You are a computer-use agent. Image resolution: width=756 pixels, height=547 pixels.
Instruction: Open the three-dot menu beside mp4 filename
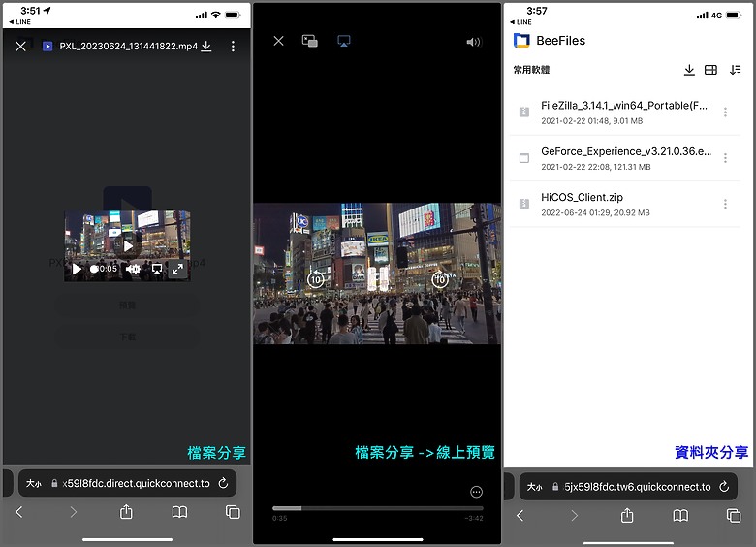click(233, 47)
